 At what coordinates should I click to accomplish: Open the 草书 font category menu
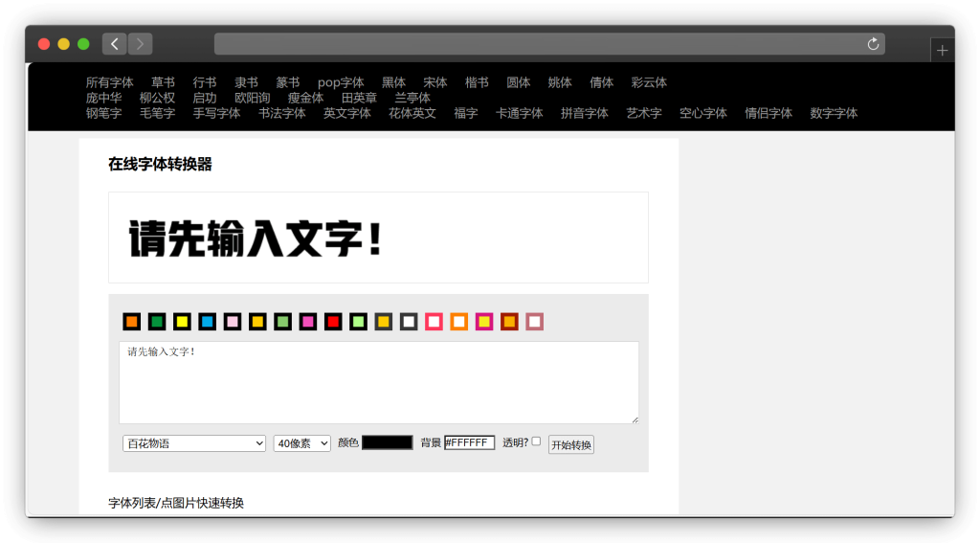(163, 82)
